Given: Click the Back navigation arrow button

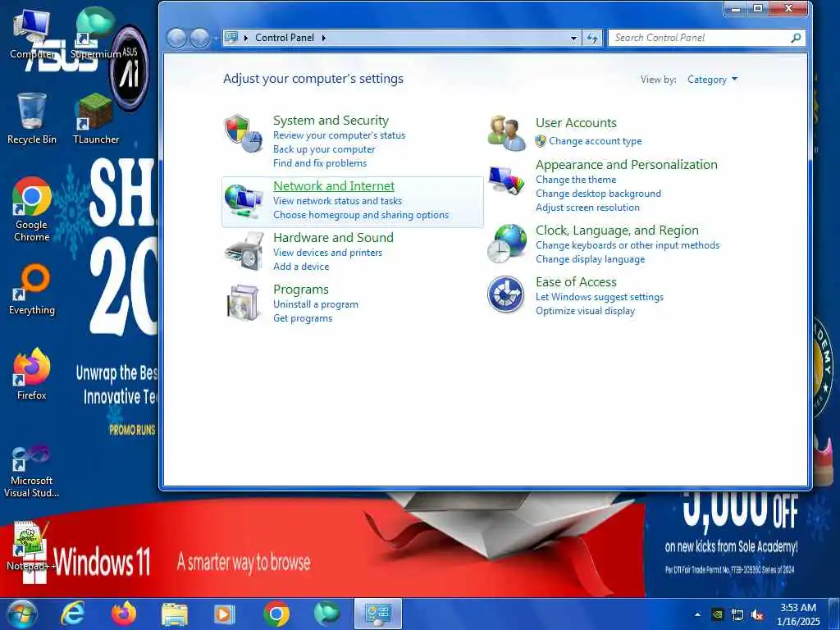Looking at the screenshot, I should pyautogui.click(x=176, y=38).
